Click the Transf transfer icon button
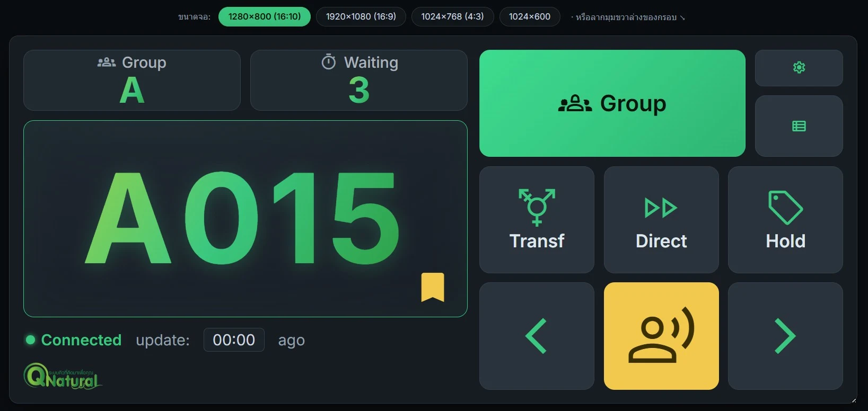868x411 pixels. pyautogui.click(x=537, y=220)
